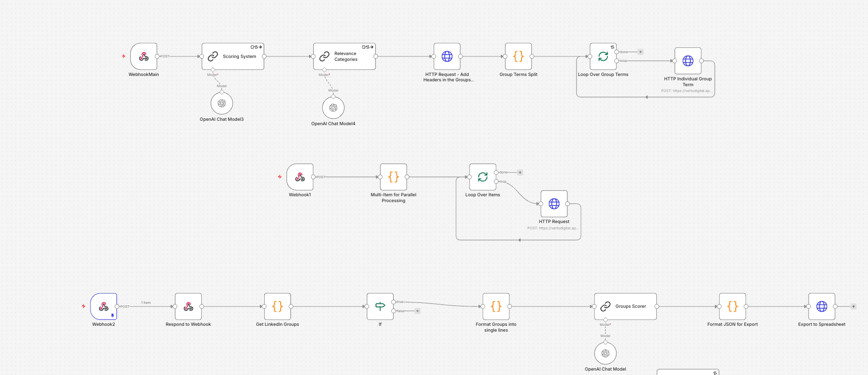Viewport: 868px width, 375px height.
Task: Add node to Loop Over Items done output
Action: tap(520, 172)
